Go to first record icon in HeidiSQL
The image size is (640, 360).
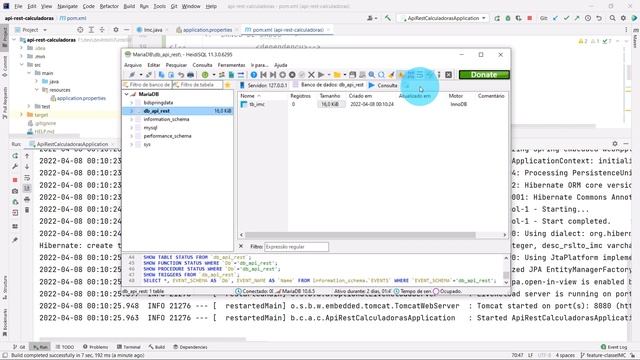click(263, 75)
